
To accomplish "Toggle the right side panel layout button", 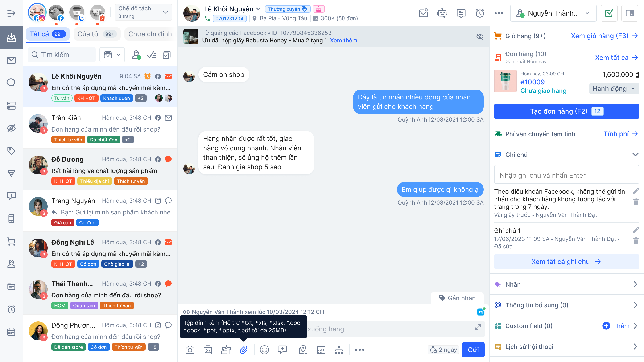I will point(629,13).
